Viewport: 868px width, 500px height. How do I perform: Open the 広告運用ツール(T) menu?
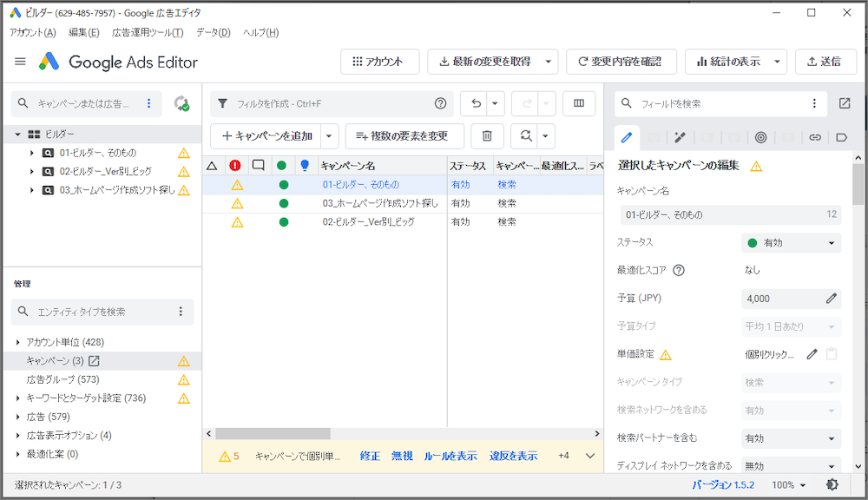(x=148, y=33)
